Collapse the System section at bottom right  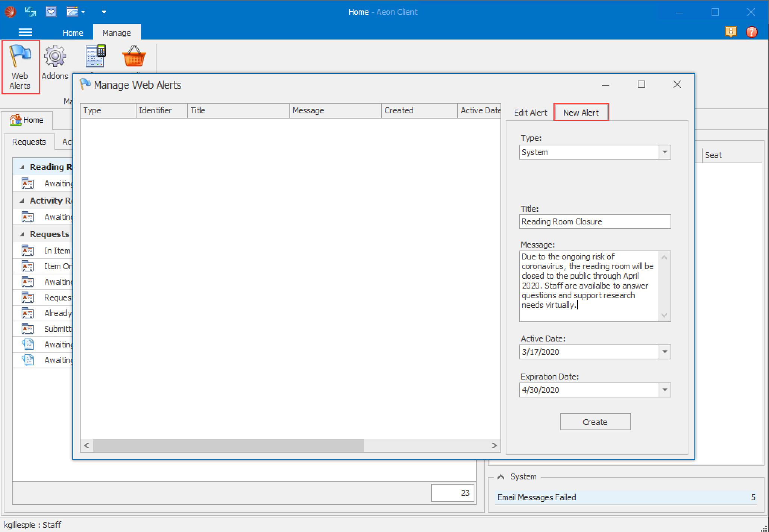point(500,476)
